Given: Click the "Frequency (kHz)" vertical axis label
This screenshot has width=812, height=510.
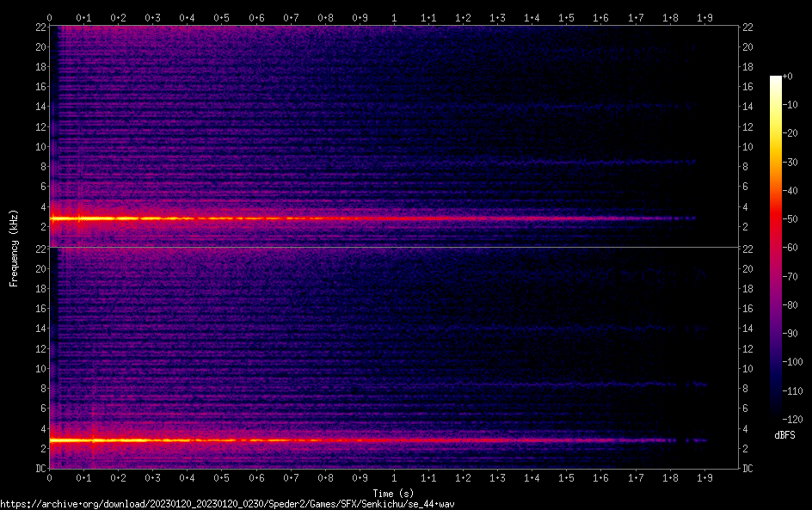Looking at the screenshot, I should click(x=14, y=248).
